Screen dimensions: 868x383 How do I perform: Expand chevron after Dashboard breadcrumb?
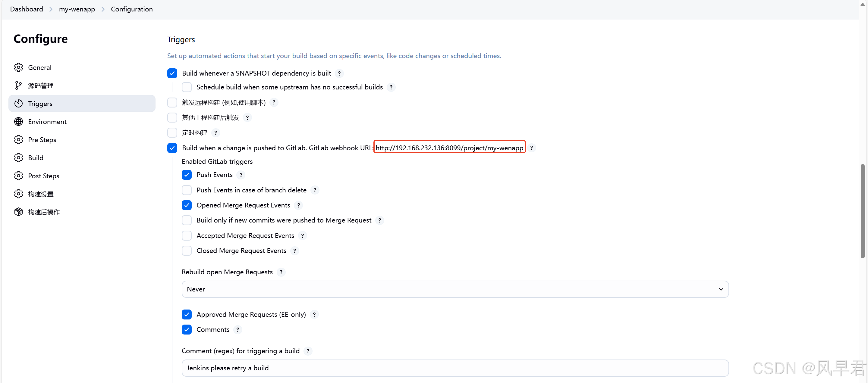[x=51, y=9]
